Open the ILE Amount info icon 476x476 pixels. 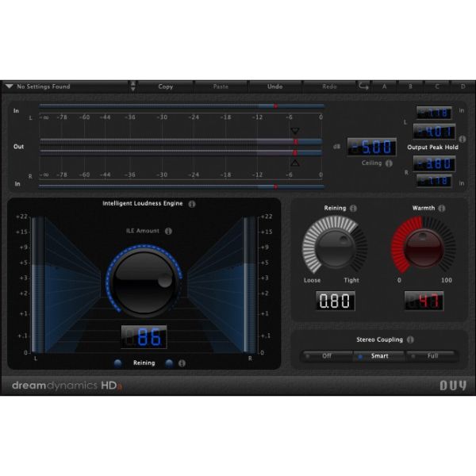pyautogui.click(x=168, y=231)
